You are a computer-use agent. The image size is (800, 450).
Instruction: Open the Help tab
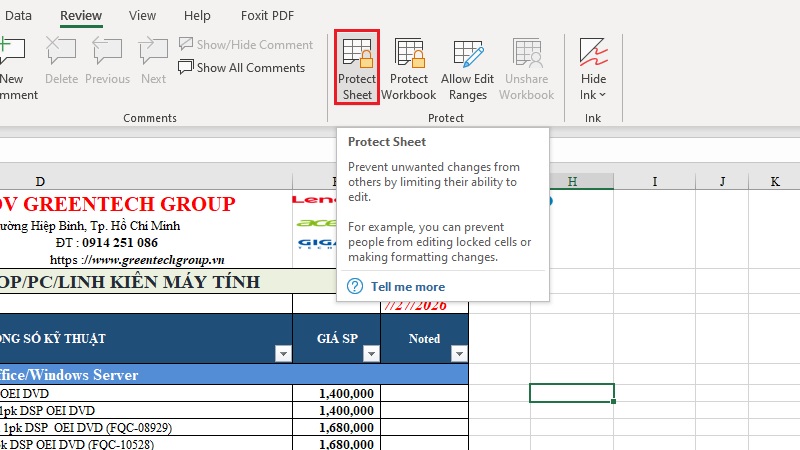[197, 15]
